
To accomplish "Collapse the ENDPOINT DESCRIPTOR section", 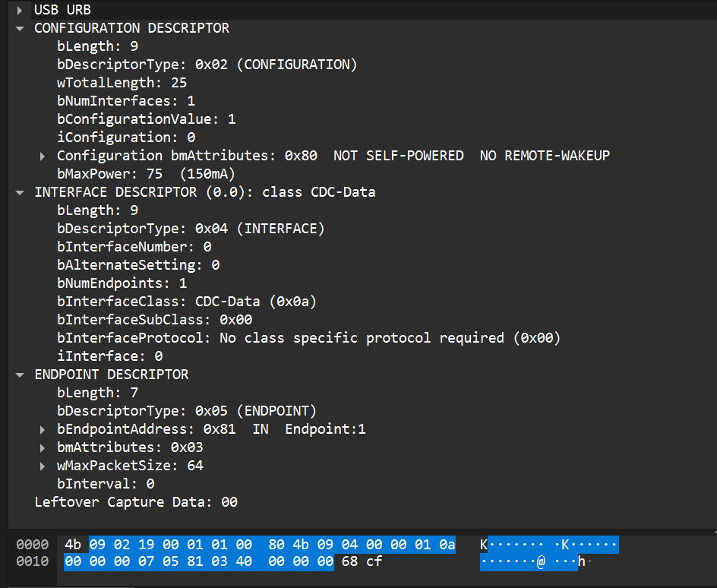I will [x=20, y=375].
